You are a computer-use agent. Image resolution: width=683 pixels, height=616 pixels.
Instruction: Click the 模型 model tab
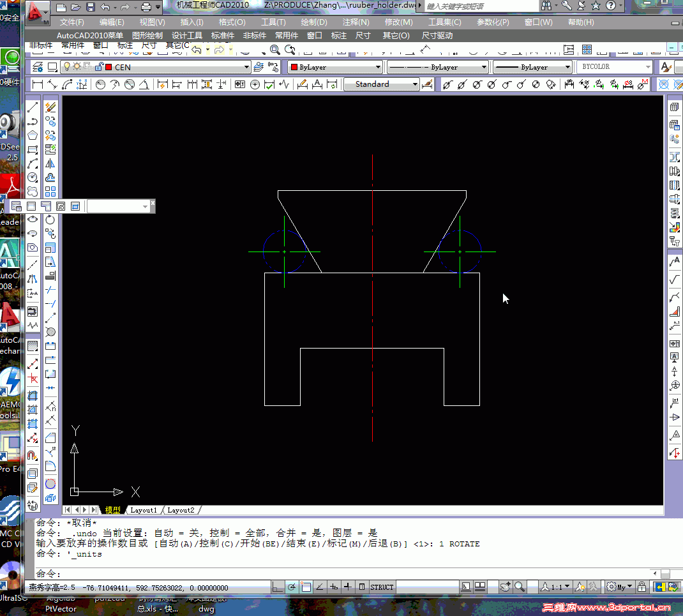113,510
